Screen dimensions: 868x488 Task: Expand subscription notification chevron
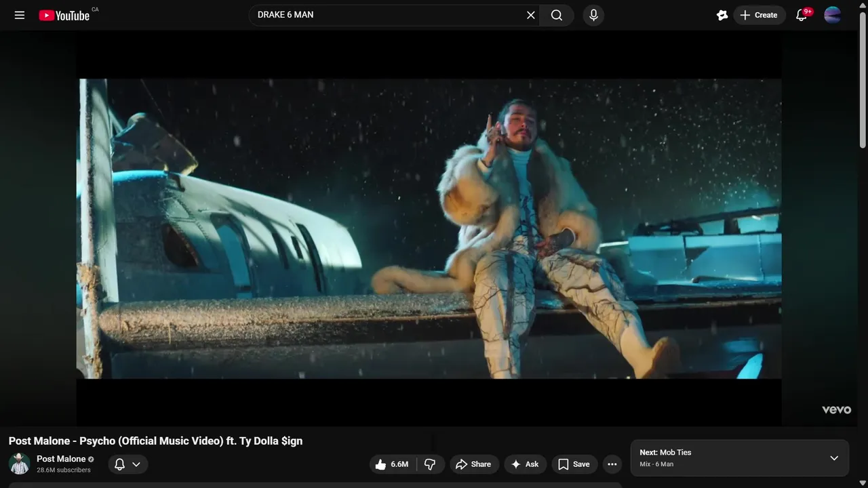pyautogui.click(x=136, y=464)
